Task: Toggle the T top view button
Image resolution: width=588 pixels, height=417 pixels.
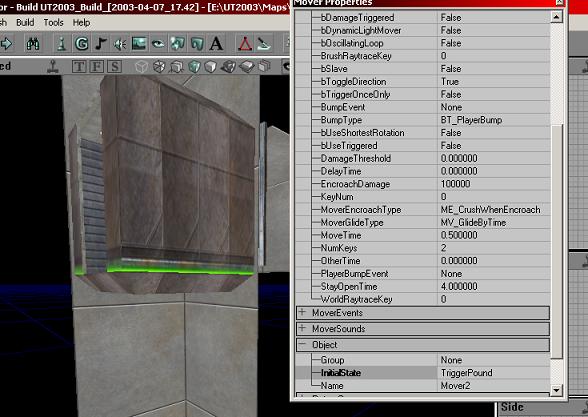Action: click(79, 67)
